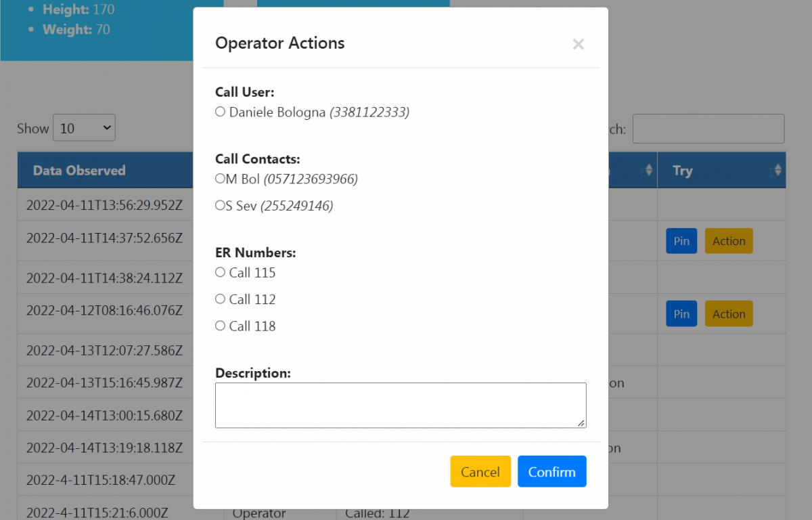This screenshot has width=812, height=520.
Task: Select the Call 115 radio option
Action: (220, 272)
